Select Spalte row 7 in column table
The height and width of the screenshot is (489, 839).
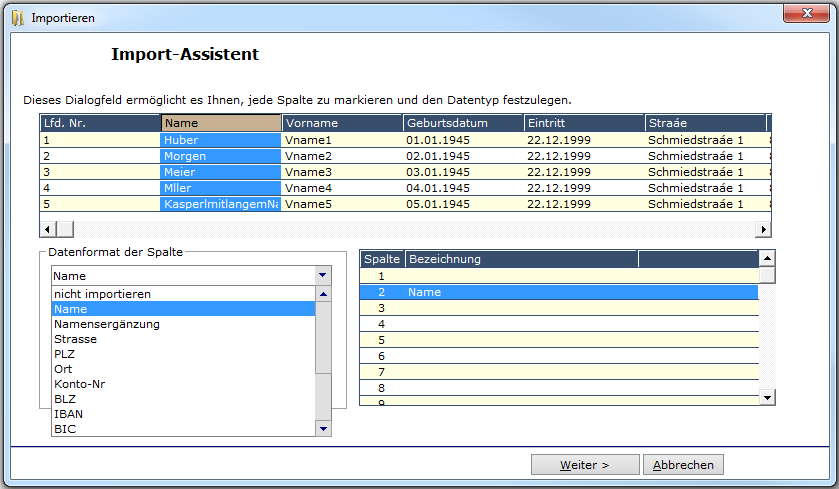[559, 372]
